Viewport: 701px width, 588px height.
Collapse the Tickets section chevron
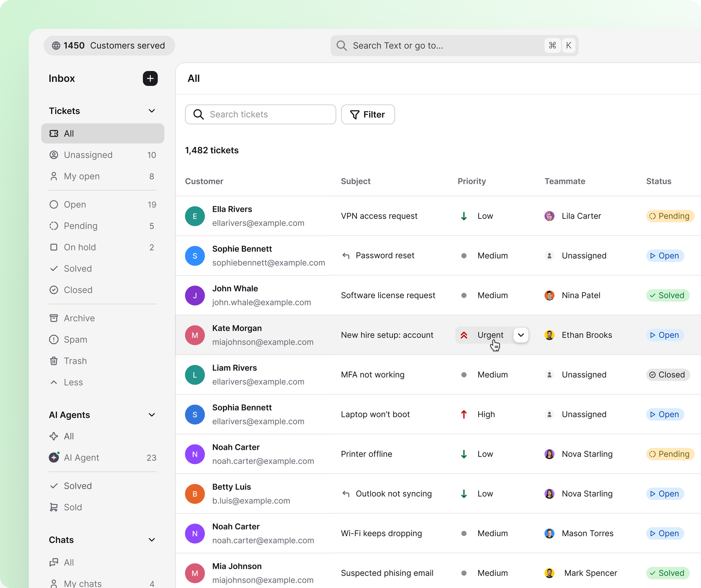coord(152,111)
